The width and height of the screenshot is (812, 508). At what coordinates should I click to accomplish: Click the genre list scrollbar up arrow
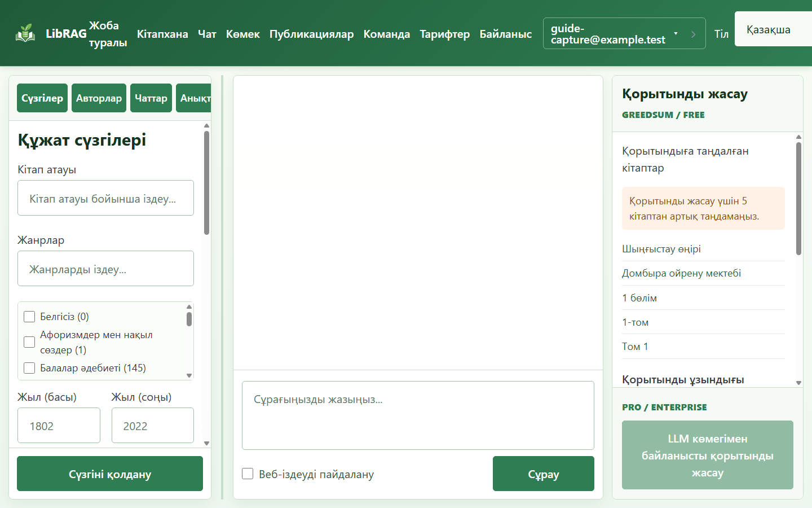(189, 306)
